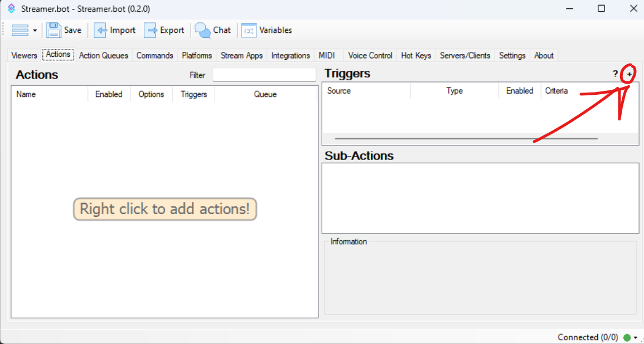Select the Actions tab

[x=59, y=55]
